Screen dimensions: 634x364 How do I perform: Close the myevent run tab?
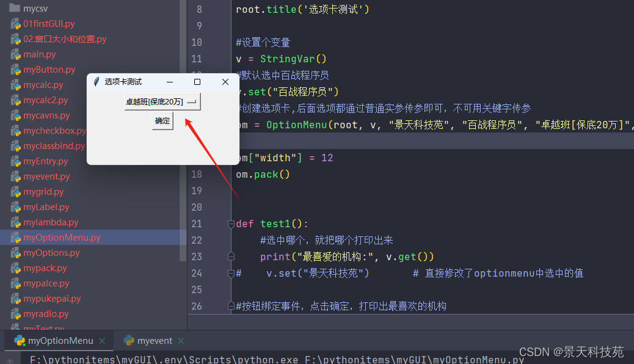[181, 341]
